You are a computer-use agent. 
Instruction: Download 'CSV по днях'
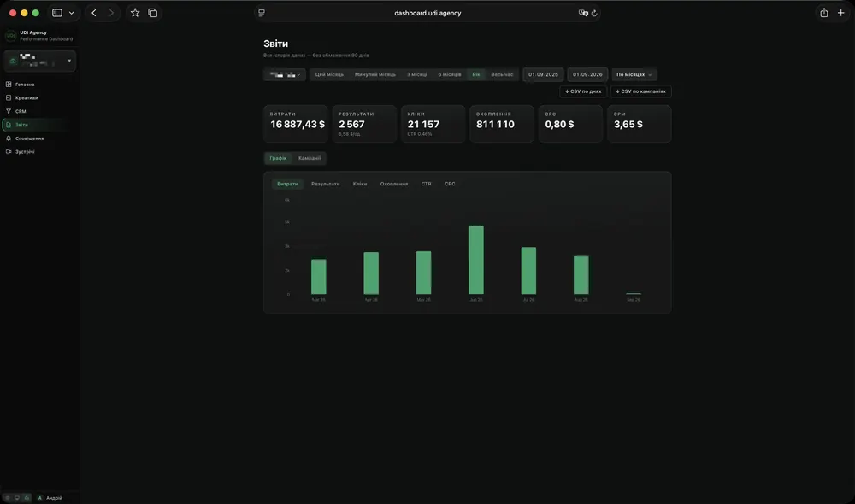pyautogui.click(x=583, y=91)
